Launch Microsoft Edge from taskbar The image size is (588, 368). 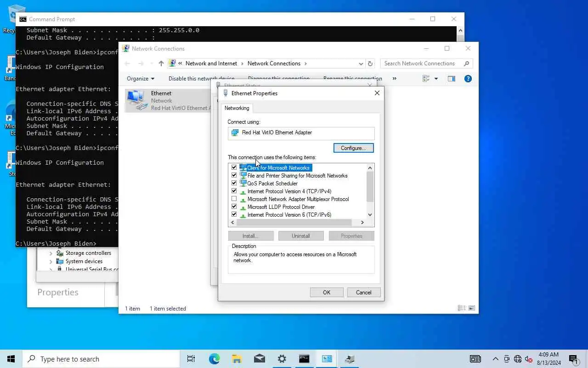214,359
